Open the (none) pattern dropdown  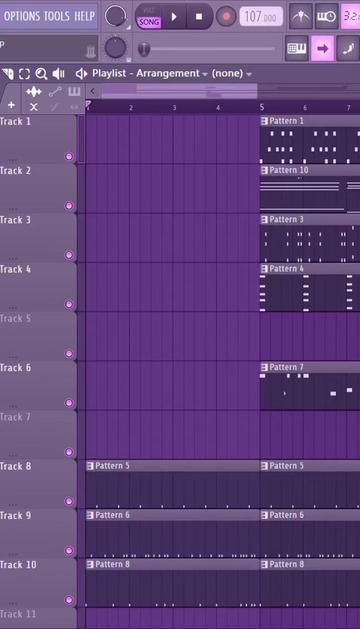[232, 74]
